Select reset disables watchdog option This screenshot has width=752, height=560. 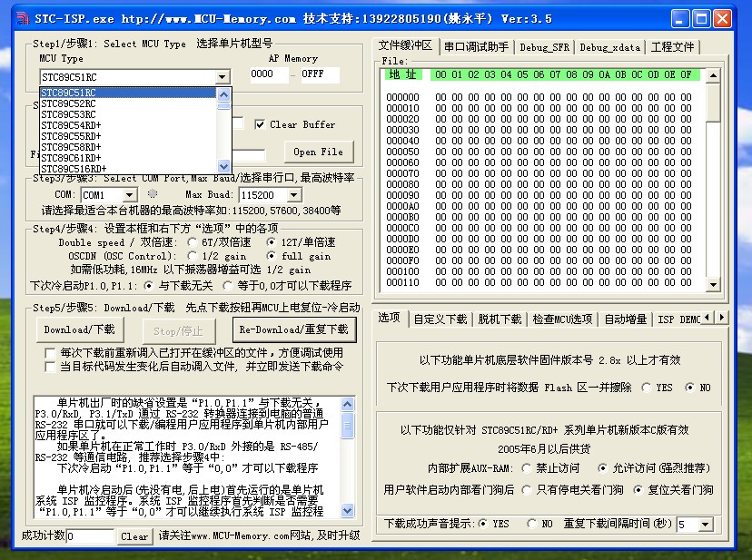(638, 490)
